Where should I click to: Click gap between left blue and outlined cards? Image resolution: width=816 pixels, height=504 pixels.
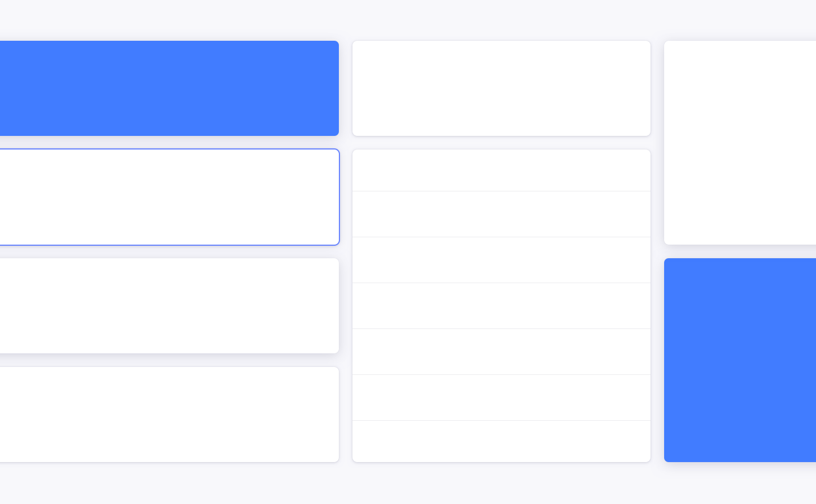pyautogui.click(x=169, y=142)
